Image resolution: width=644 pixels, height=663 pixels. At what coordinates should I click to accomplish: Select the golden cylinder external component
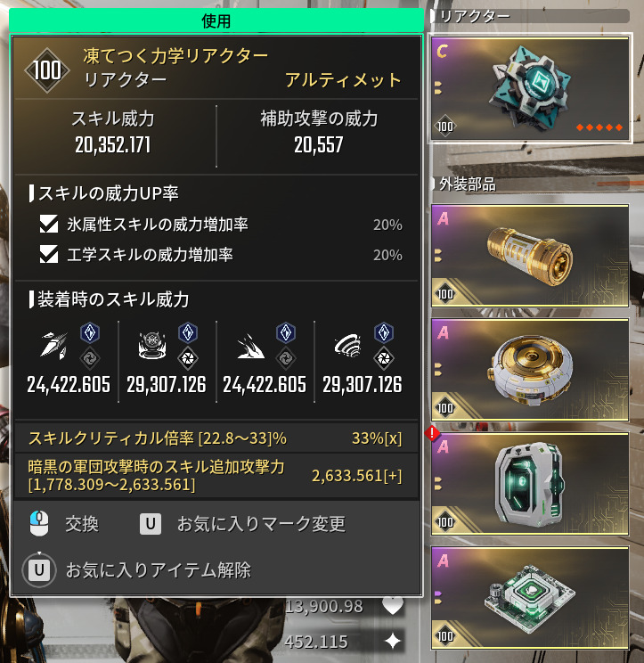point(530,256)
